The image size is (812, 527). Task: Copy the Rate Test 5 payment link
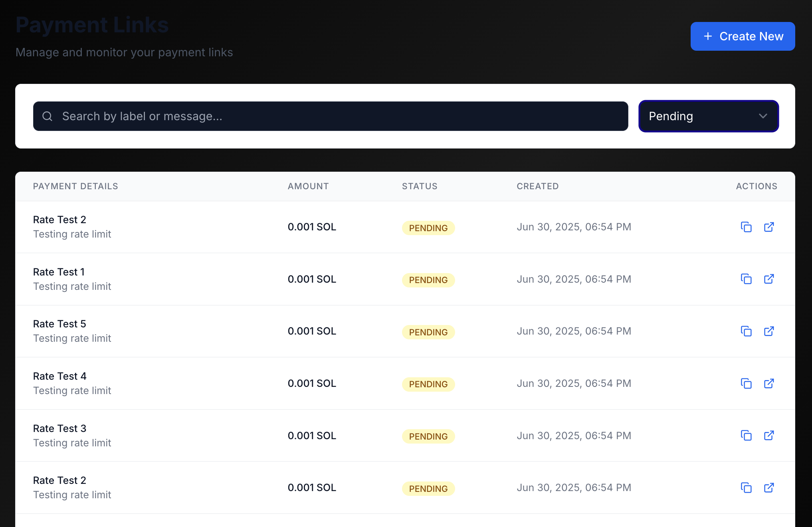coord(746,331)
